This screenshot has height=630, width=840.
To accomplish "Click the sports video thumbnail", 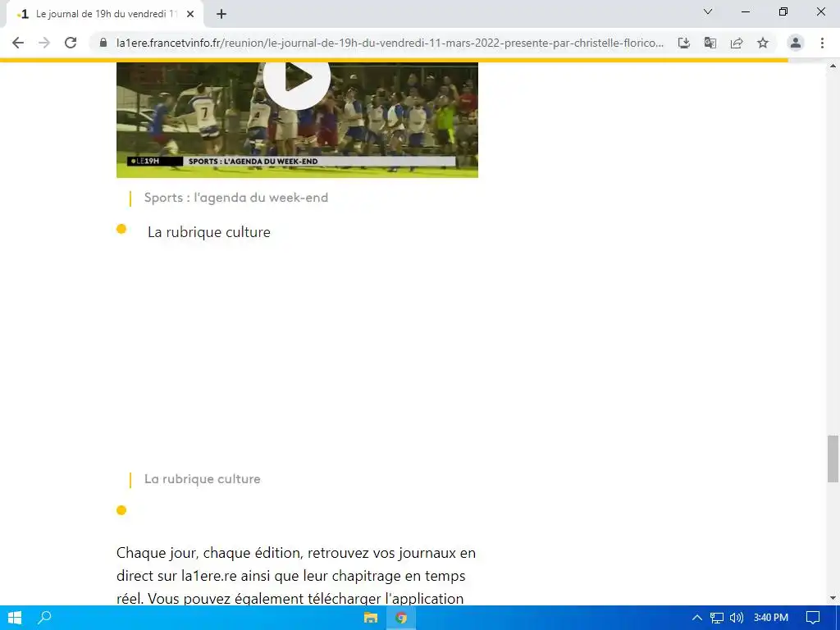I will [x=297, y=120].
